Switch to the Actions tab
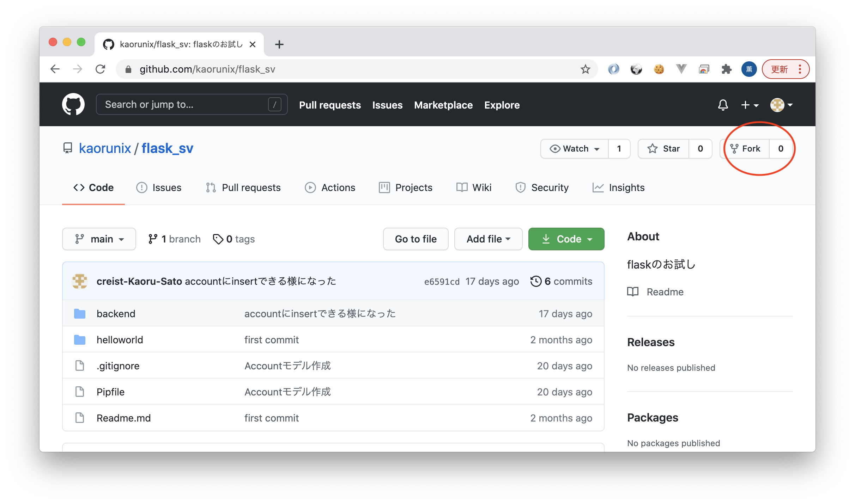The width and height of the screenshot is (855, 504). click(x=330, y=188)
